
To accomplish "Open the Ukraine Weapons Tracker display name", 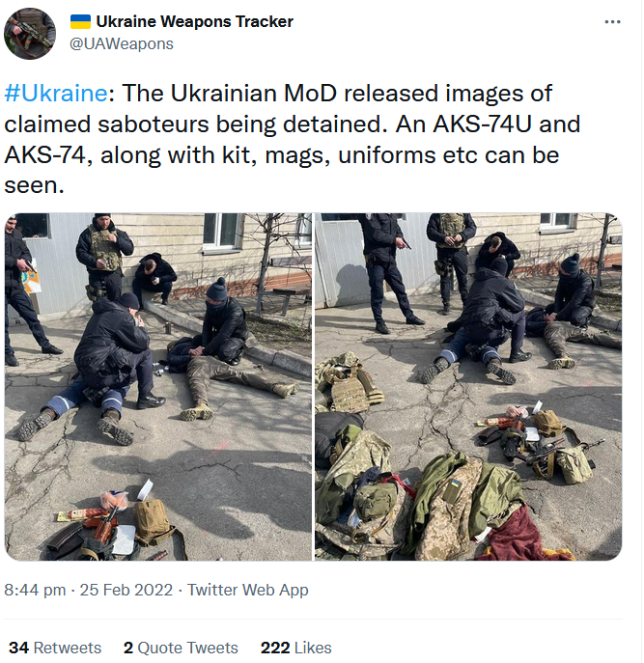I will point(195,21).
